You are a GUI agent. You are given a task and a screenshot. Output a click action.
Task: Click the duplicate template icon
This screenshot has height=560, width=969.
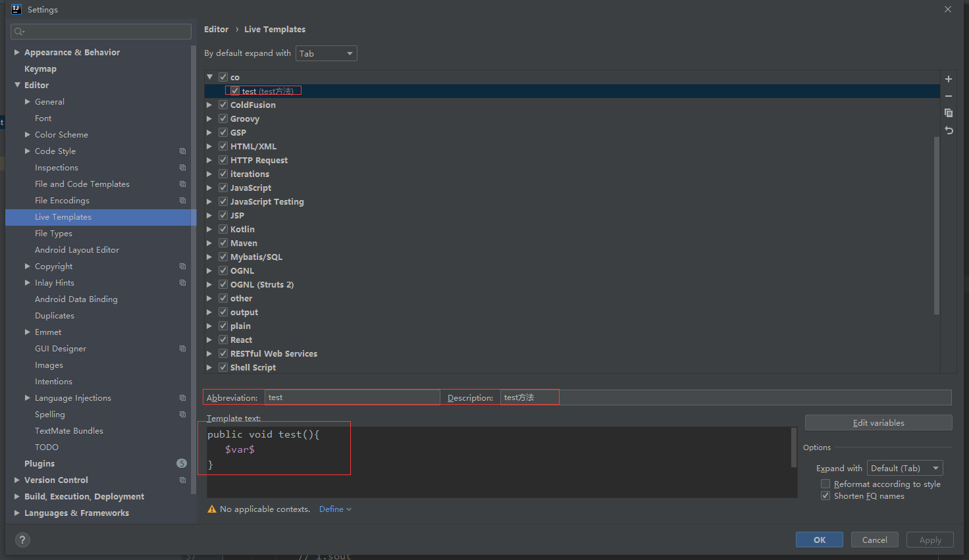[949, 113]
